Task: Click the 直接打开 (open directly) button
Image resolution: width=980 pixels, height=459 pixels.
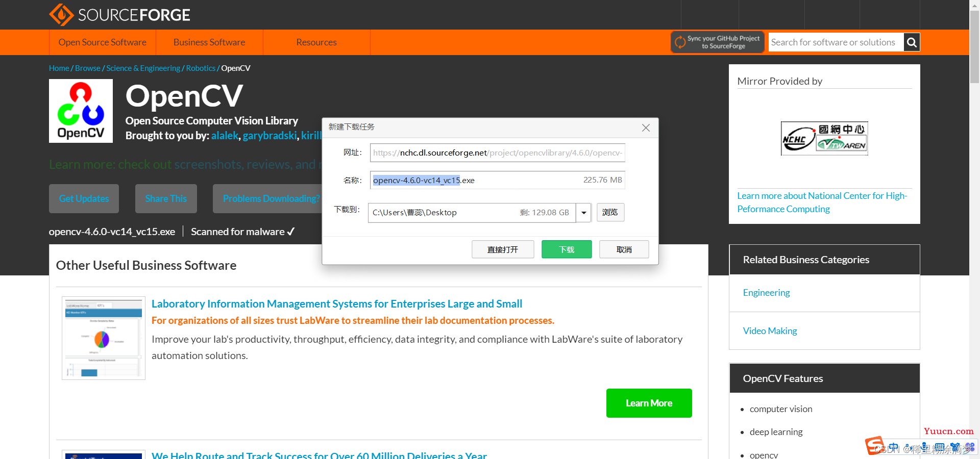Action: [503, 249]
